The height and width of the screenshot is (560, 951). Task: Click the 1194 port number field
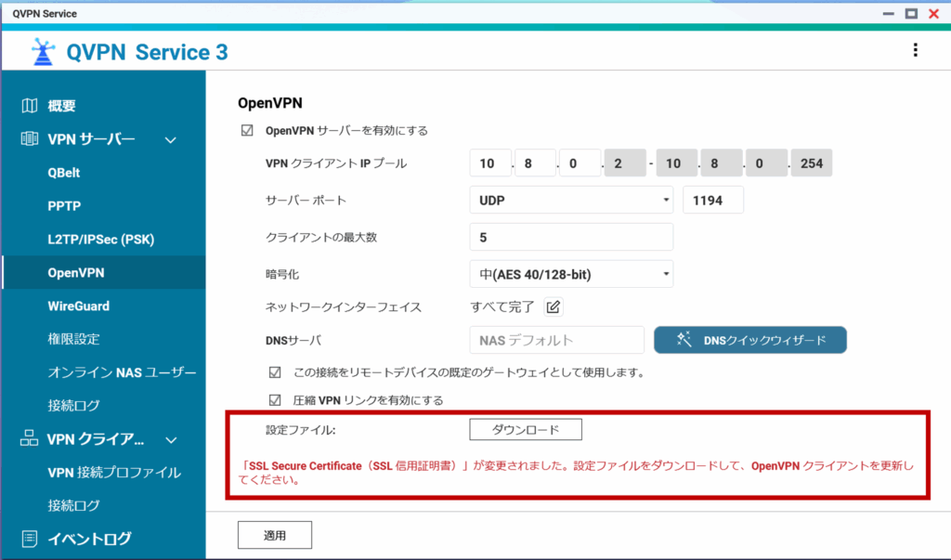[x=712, y=200]
